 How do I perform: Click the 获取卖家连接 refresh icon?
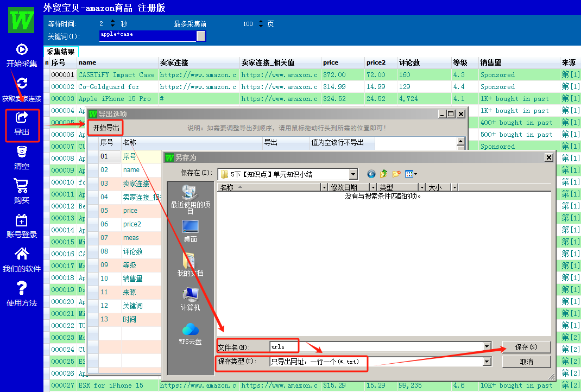(22, 84)
